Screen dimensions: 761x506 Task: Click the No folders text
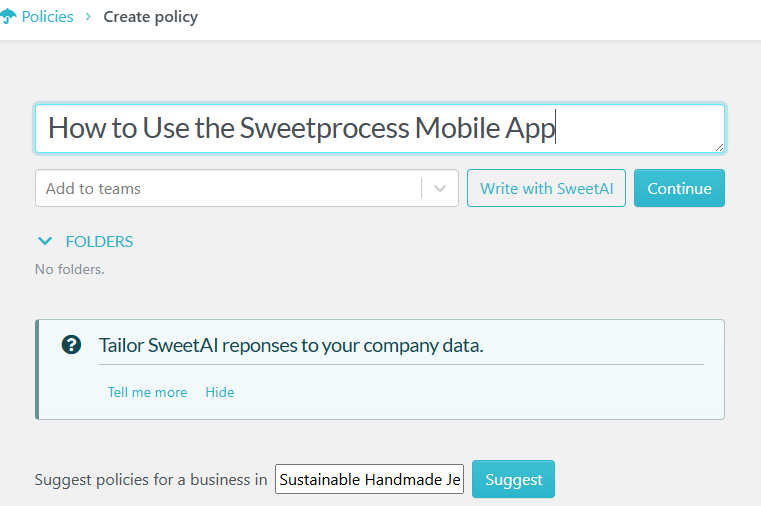[70, 269]
